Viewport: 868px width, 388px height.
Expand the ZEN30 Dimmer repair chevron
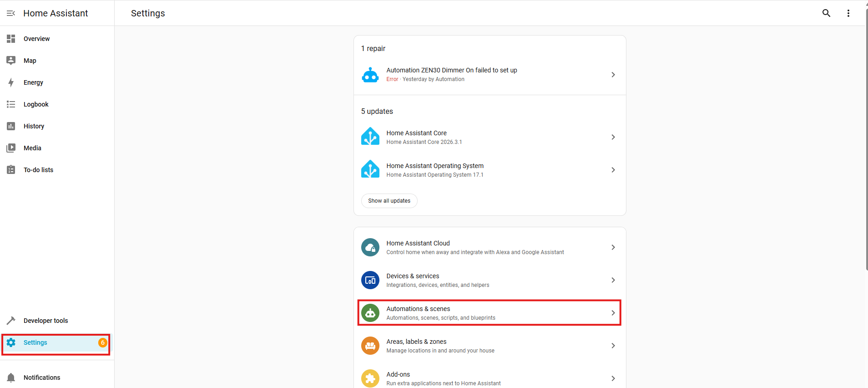click(613, 75)
